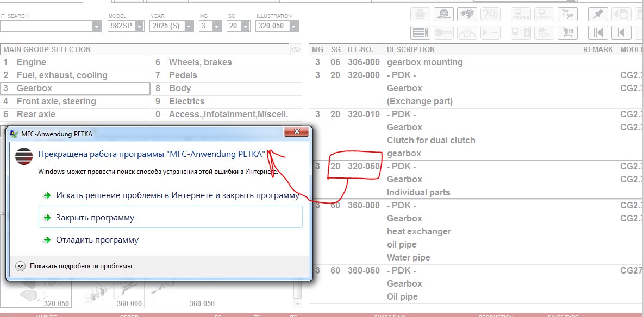Click Искать решение проблемы в Интернете link
The image size is (644, 317).
pyautogui.click(x=177, y=195)
